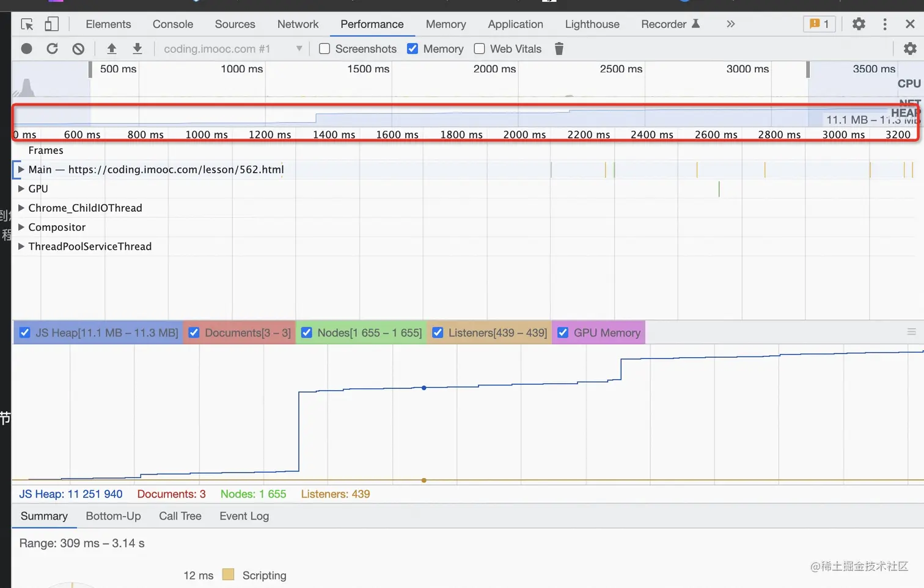Open the Event Log tab
The height and width of the screenshot is (588, 924).
244,516
